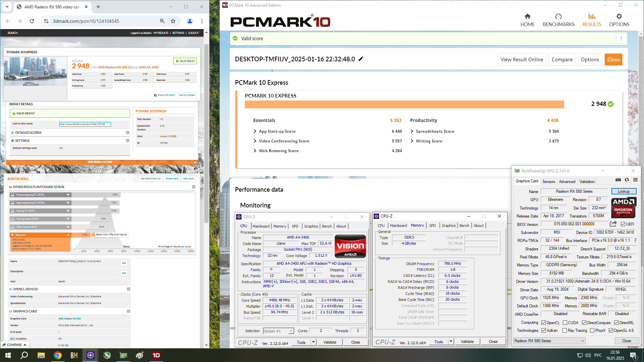Open the Socket #1 selection dropdown in CPU-Z
644x362 pixels.
pos(278,331)
